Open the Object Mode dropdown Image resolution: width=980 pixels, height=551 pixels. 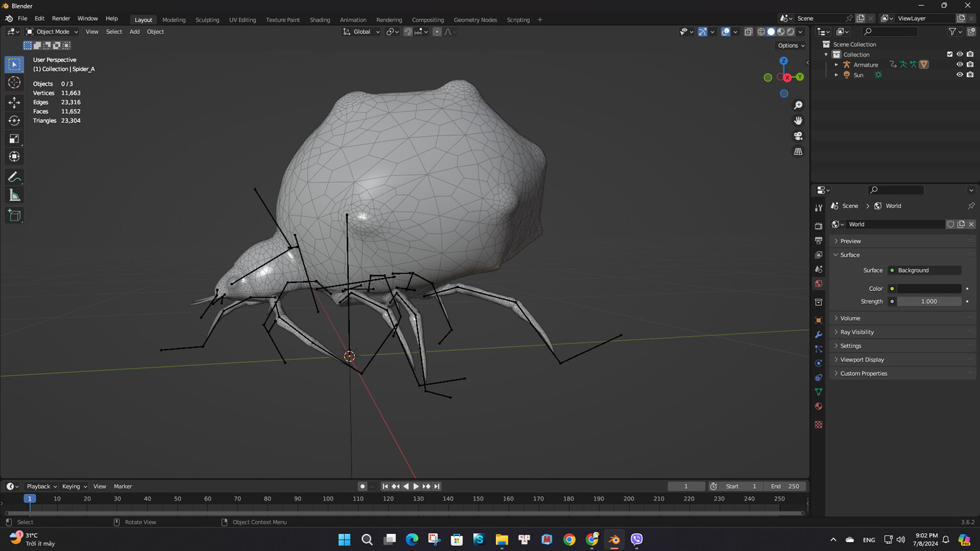click(52, 31)
